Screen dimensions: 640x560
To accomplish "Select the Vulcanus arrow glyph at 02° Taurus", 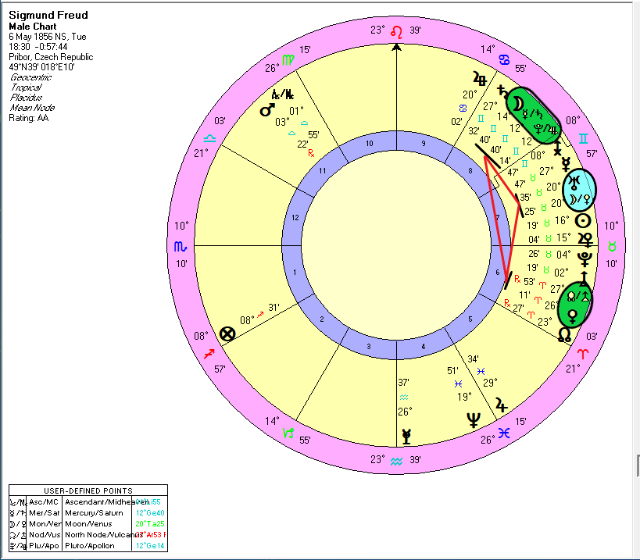I will (x=584, y=278).
